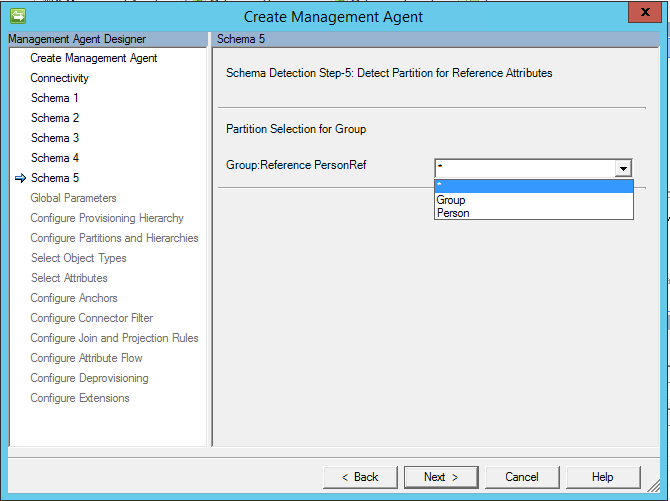Select Global Parameters step
670x501 pixels.
point(73,198)
